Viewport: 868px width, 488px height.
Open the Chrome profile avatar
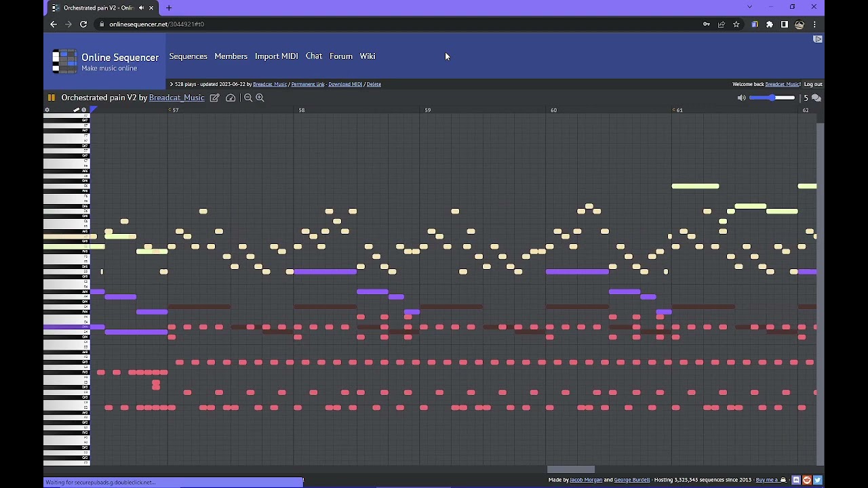(x=800, y=24)
